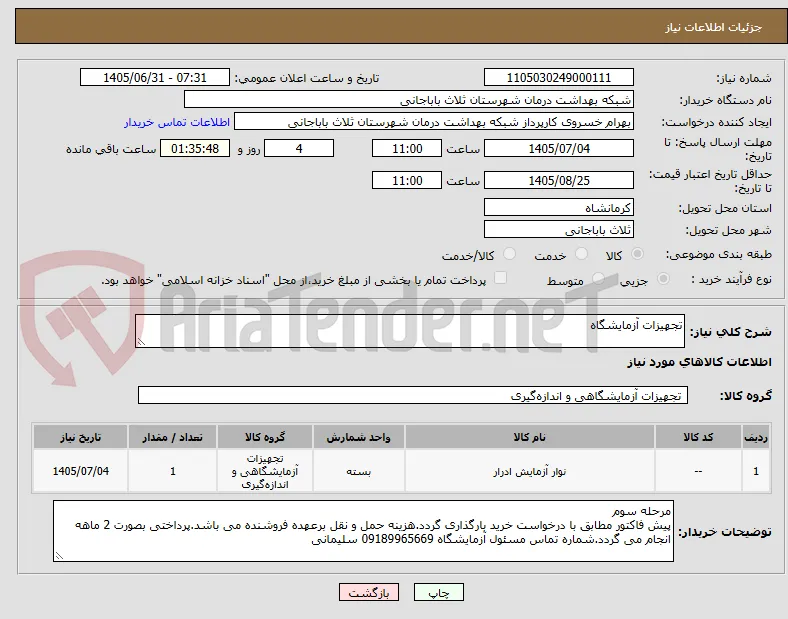Screen dimensions: 788x619
Task: Click the remaining days field showing 4
Action: point(299,148)
